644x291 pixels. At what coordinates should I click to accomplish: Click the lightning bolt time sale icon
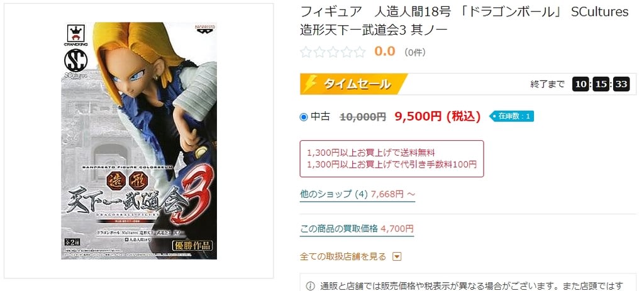coord(309,84)
